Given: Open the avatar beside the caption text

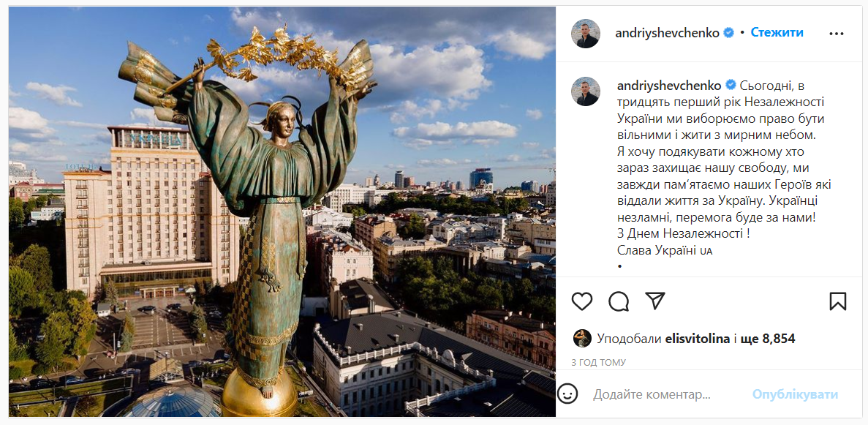Looking at the screenshot, I should (x=586, y=91).
